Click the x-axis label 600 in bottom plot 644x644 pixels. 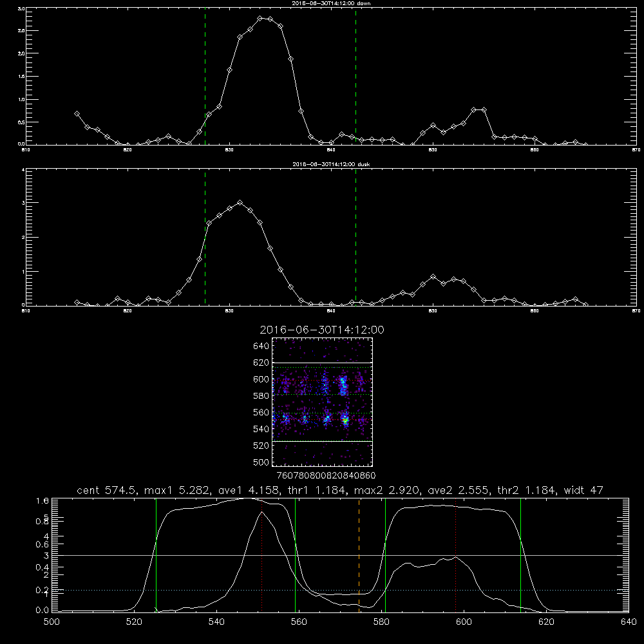[x=464, y=622]
